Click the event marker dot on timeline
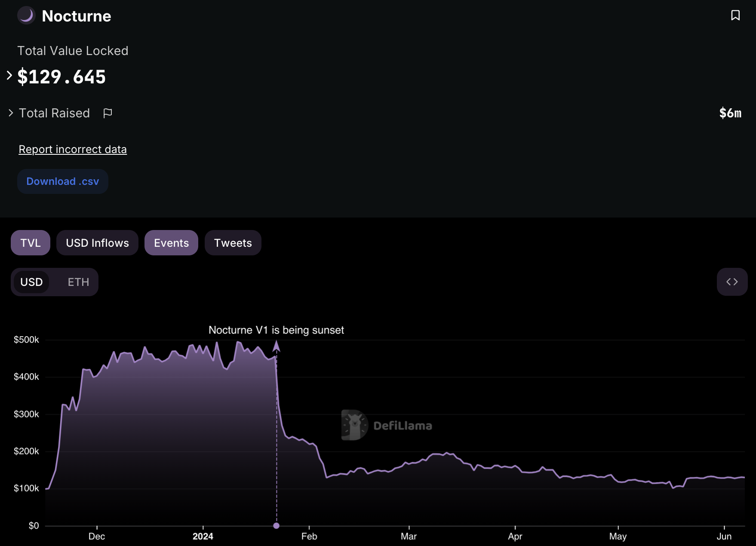The image size is (756, 546). tap(277, 525)
